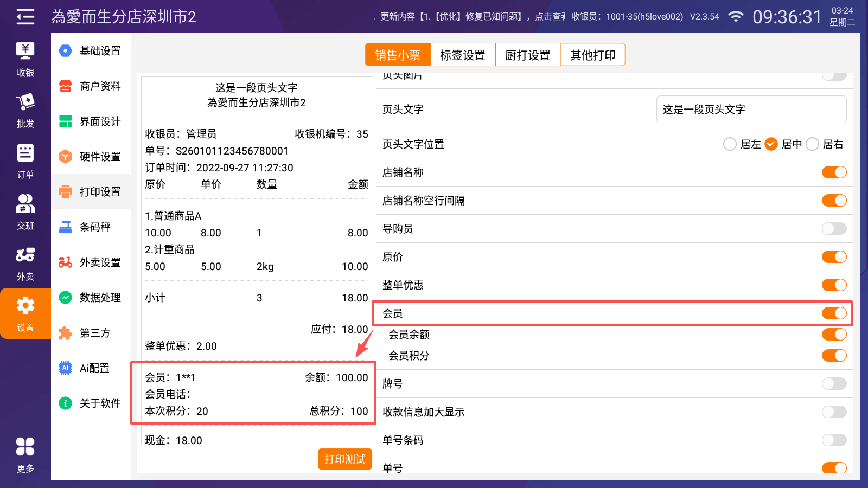Collapse the sidebar with top-left menu icon
The image size is (868, 488).
25,17
